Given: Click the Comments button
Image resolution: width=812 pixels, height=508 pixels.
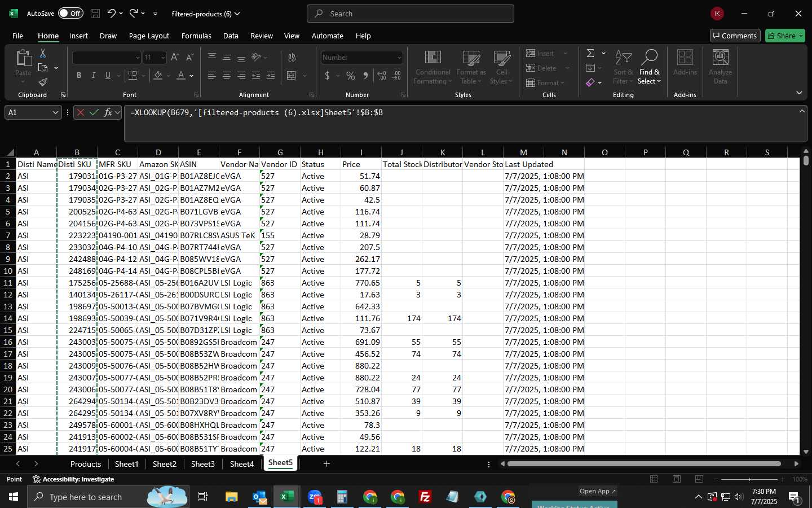Looking at the screenshot, I should [x=735, y=36].
